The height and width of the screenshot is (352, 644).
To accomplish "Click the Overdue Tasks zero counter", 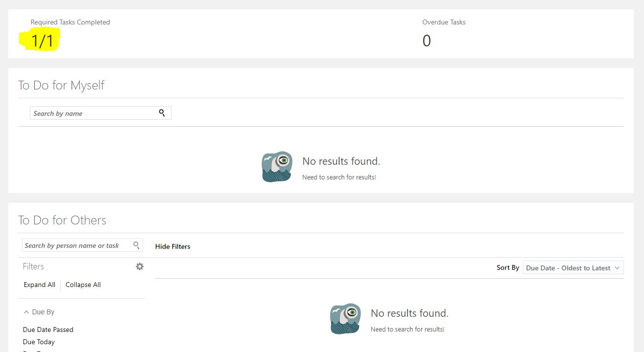I will [427, 41].
